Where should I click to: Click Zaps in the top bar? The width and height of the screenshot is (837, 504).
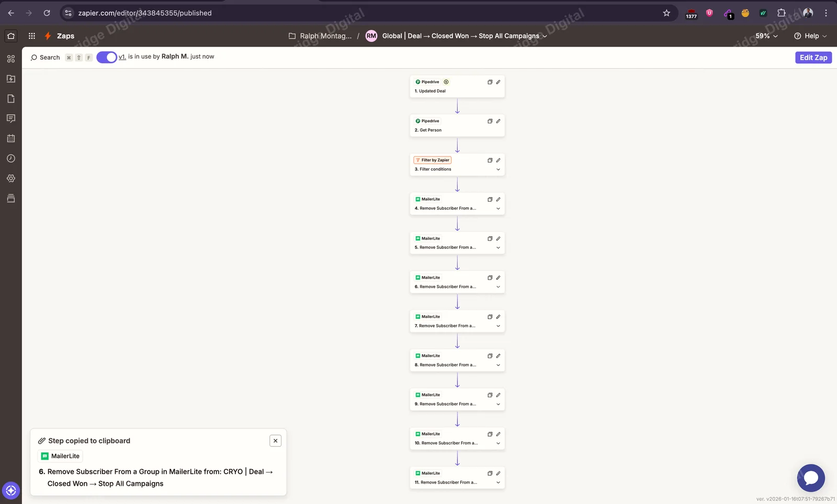click(x=65, y=36)
